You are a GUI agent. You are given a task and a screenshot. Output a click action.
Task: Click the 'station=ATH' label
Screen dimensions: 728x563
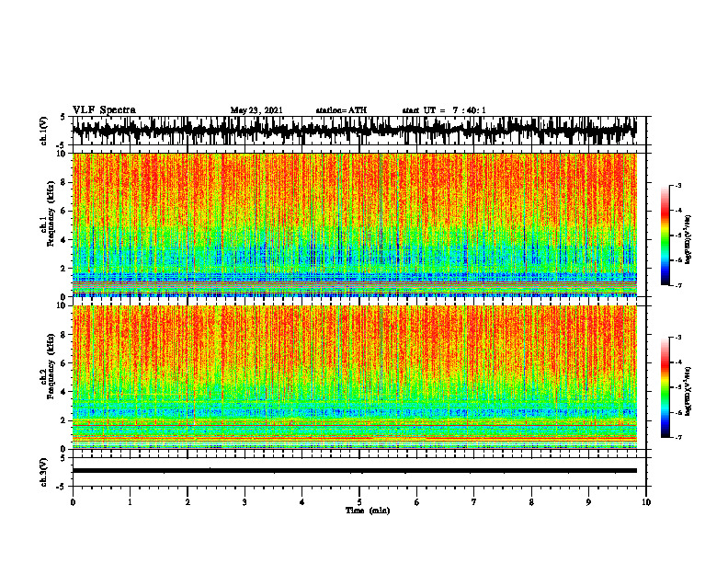pos(341,110)
